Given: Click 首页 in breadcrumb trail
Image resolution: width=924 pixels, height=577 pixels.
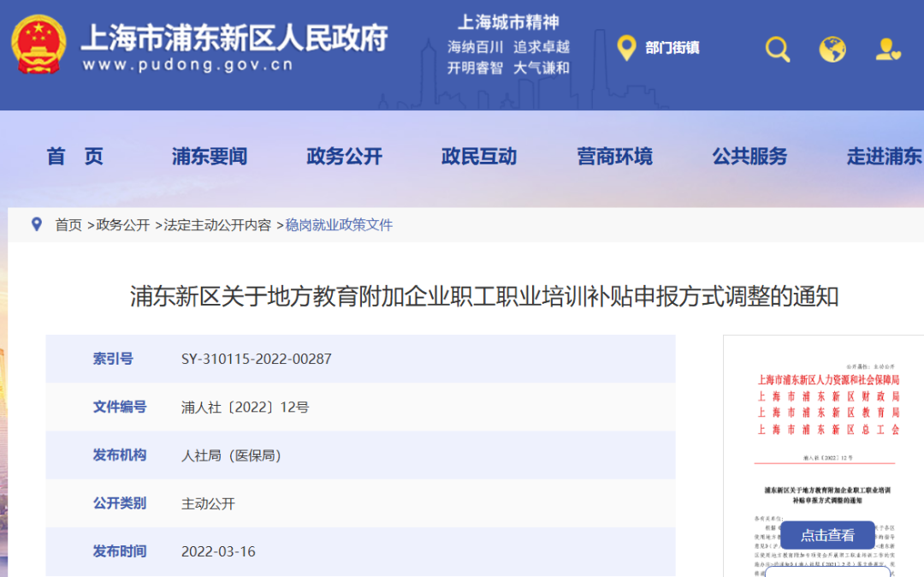Looking at the screenshot, I should pyautogui.click(x=68, y=225).
